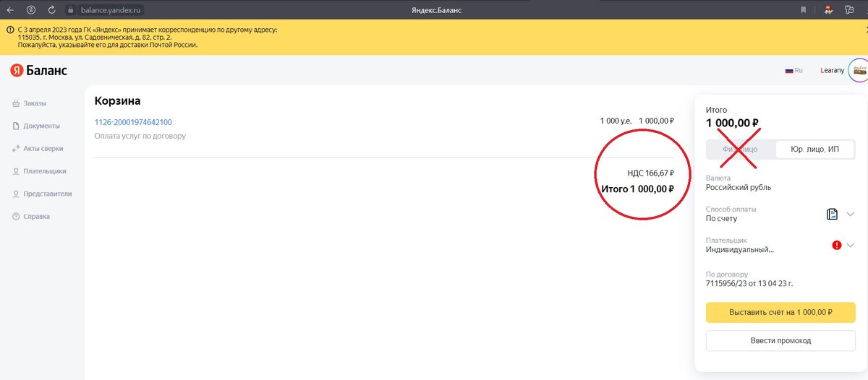Open the colorful browser extension icon
This screenshot has height=380, width=868.
click(x=827, y=10)
